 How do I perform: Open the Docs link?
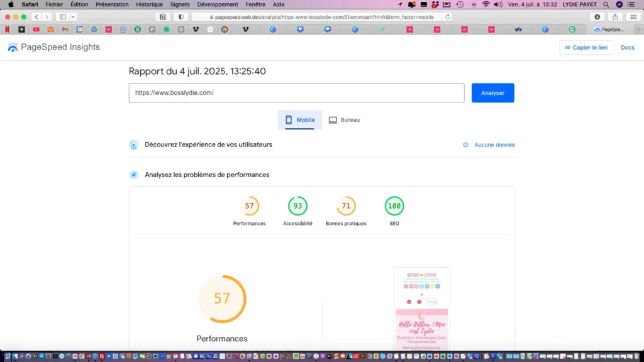[627, 48]
